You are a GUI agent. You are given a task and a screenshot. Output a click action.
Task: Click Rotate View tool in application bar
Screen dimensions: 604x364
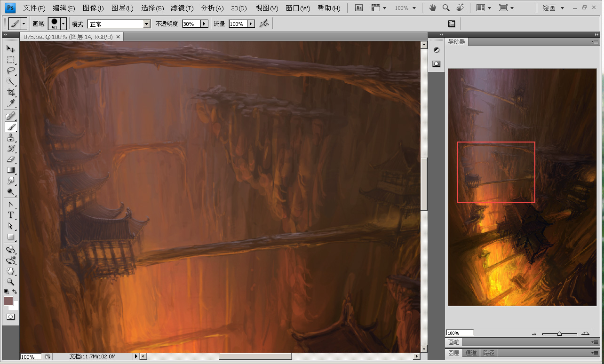click(460, 8)
